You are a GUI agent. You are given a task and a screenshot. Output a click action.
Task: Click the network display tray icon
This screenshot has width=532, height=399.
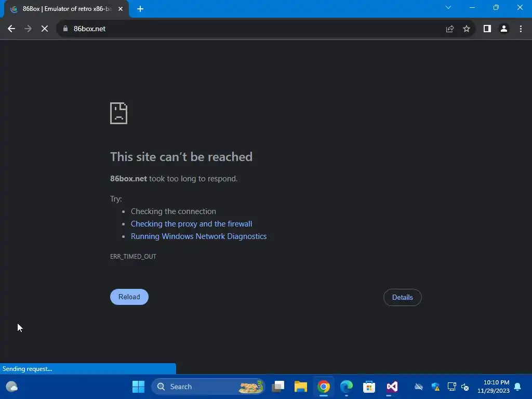tap(451, 387)
